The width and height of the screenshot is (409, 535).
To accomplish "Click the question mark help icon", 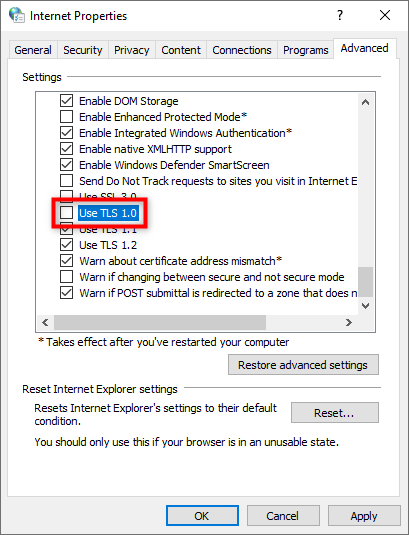I will point(339,15).
